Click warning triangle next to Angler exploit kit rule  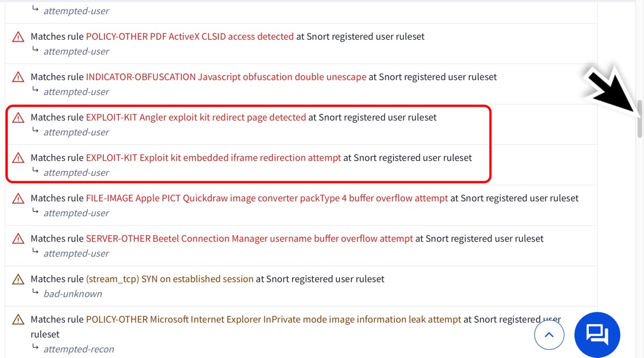[18, 118]
